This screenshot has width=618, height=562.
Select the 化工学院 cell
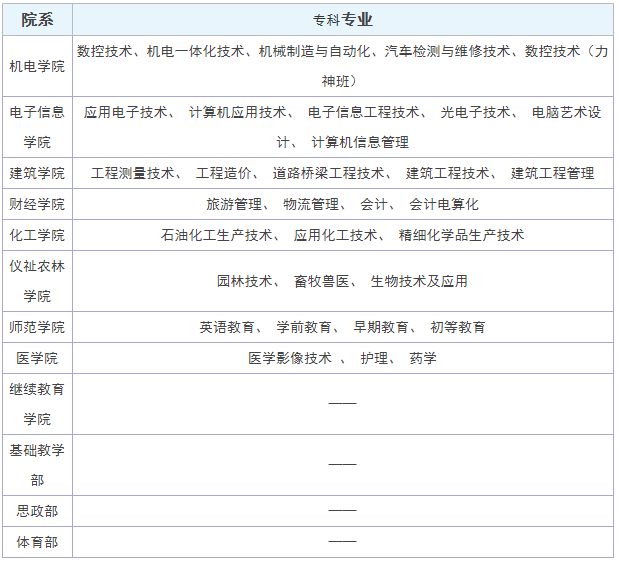pyautogui.click(x=37, y=235)
